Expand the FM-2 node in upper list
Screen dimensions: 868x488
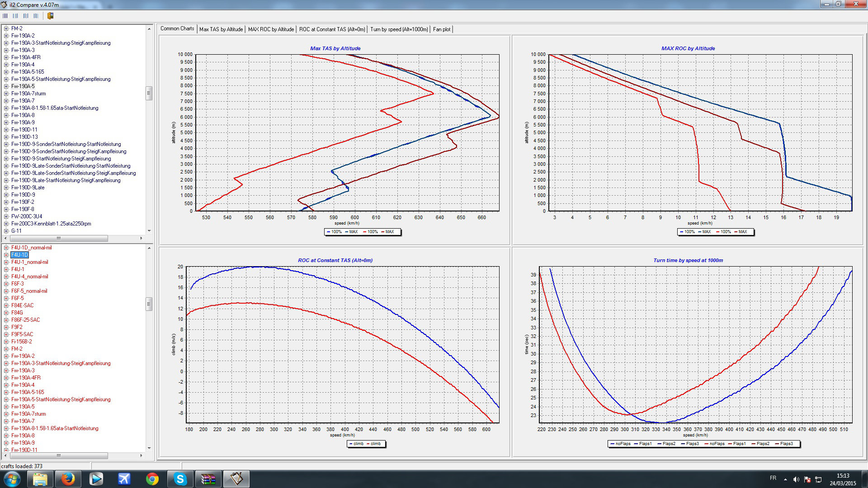pos(6,28)
